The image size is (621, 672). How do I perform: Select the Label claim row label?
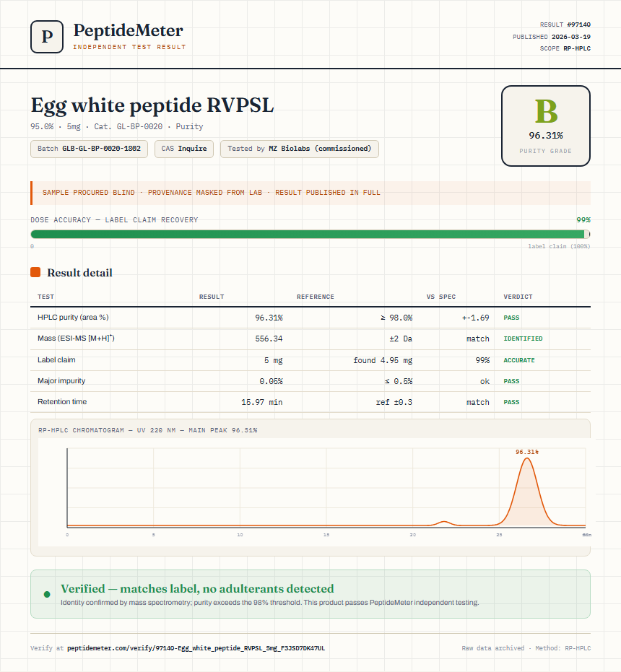pos(56,359)
